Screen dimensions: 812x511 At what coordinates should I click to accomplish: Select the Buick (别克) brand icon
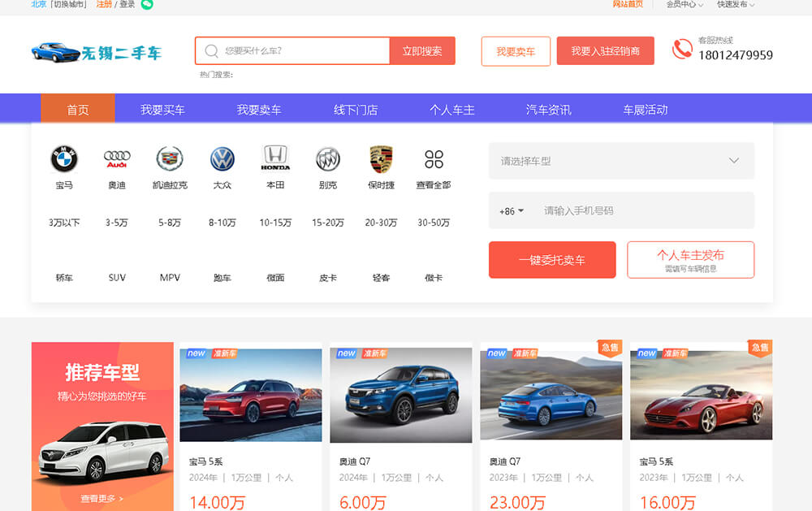(327, 159)
